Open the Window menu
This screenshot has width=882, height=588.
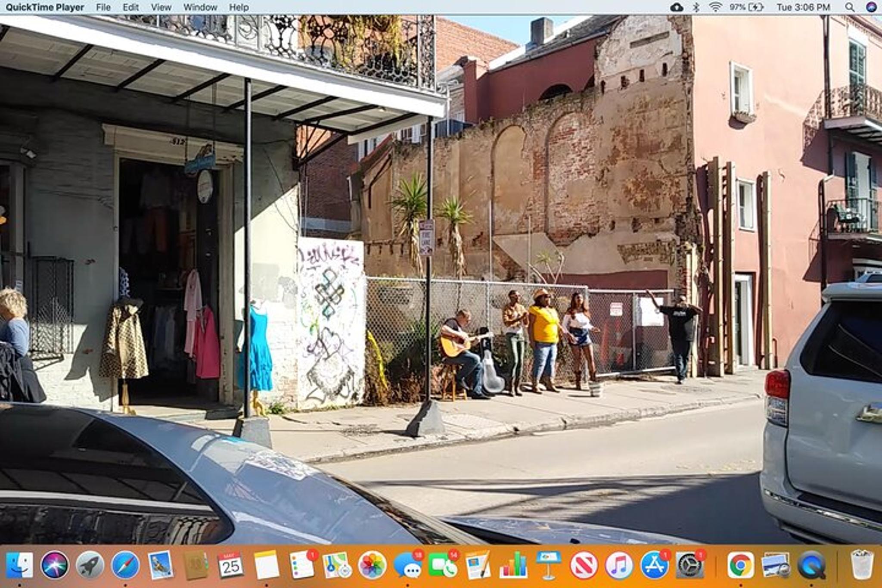pos(200,7)
